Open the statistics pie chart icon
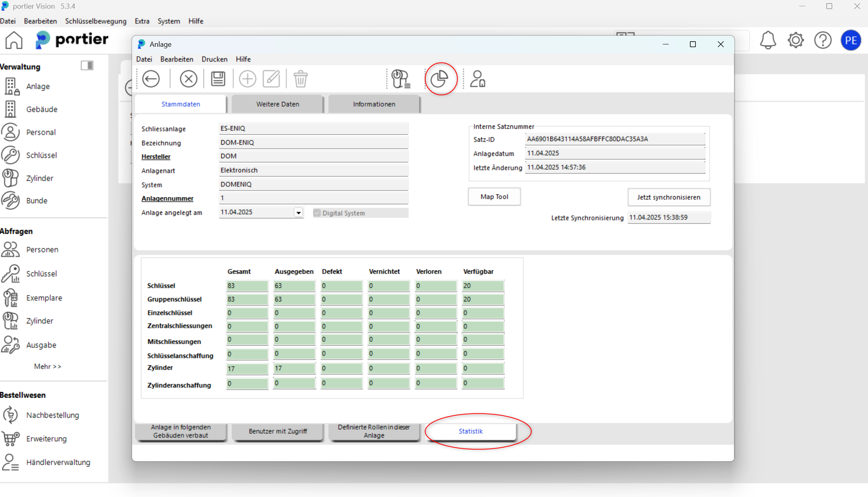 coord(440,79)
